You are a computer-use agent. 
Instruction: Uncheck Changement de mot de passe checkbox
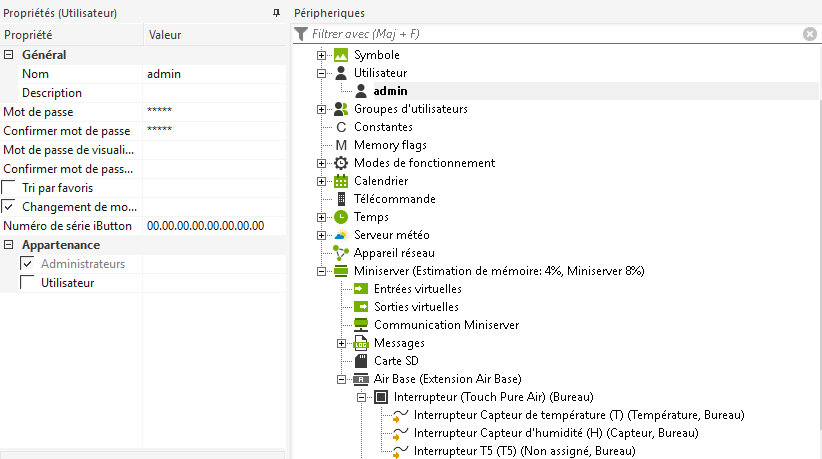click(8, 206)
